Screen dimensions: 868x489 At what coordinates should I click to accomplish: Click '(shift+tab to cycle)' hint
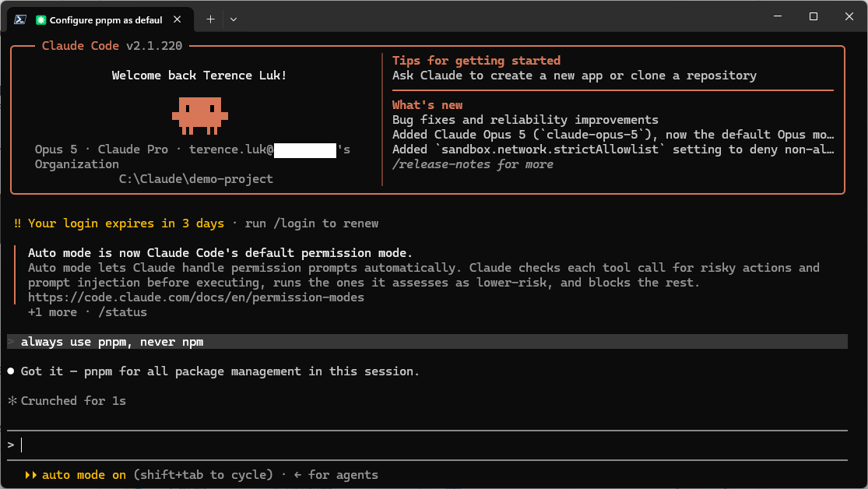tap(203, 475)
